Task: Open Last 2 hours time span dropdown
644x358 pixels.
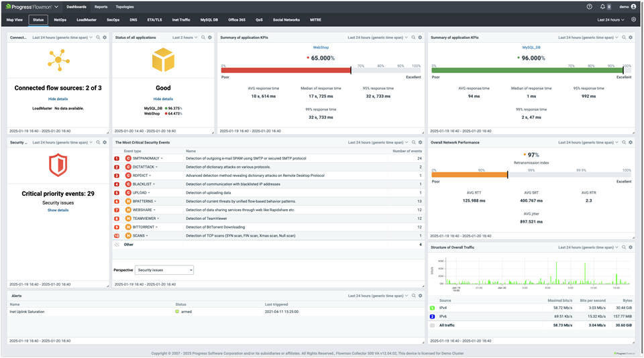Action: [x=184, y=38]
